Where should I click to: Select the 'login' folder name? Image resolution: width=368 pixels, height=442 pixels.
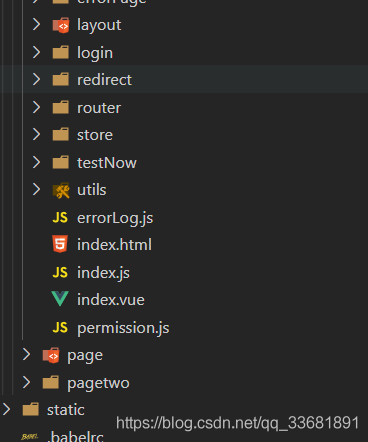coord(95,53)
